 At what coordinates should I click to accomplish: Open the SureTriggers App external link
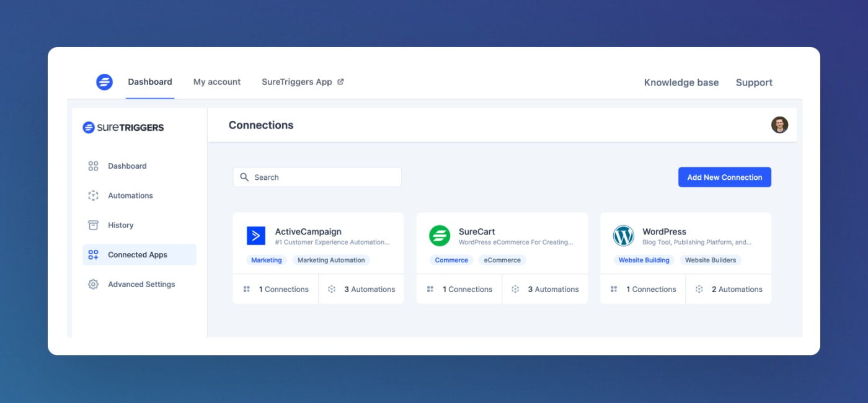[x=303, y=82]
